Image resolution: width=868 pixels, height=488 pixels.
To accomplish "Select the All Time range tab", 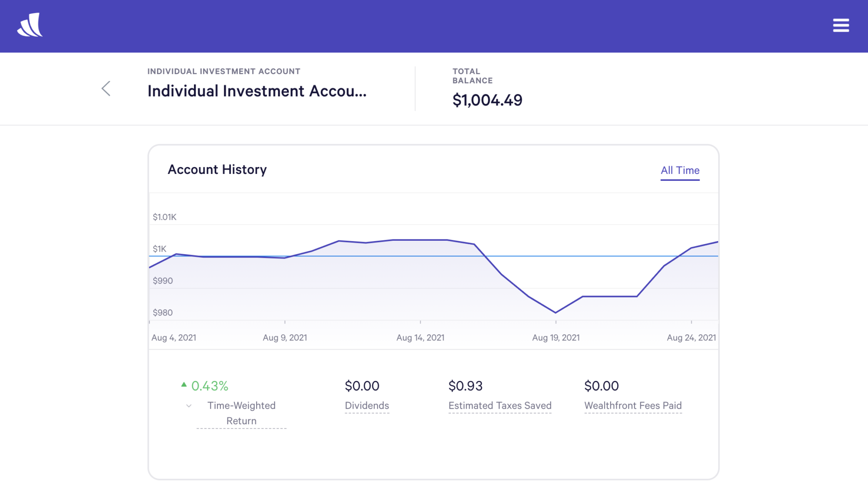I will 680,170.
